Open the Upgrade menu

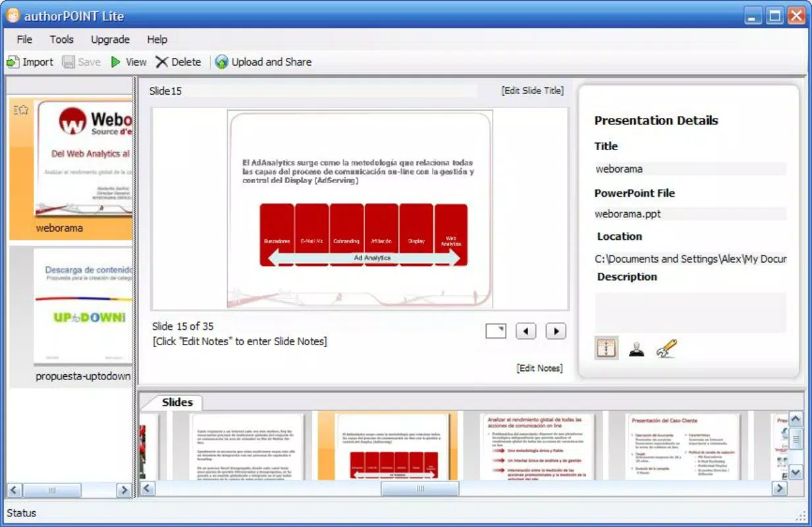[x=110, y=40]
